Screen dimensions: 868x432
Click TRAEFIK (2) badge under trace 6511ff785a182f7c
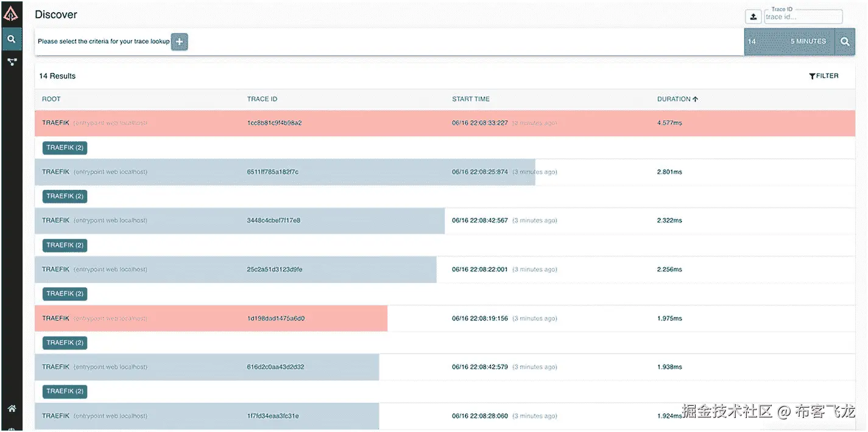click(65, 197)
